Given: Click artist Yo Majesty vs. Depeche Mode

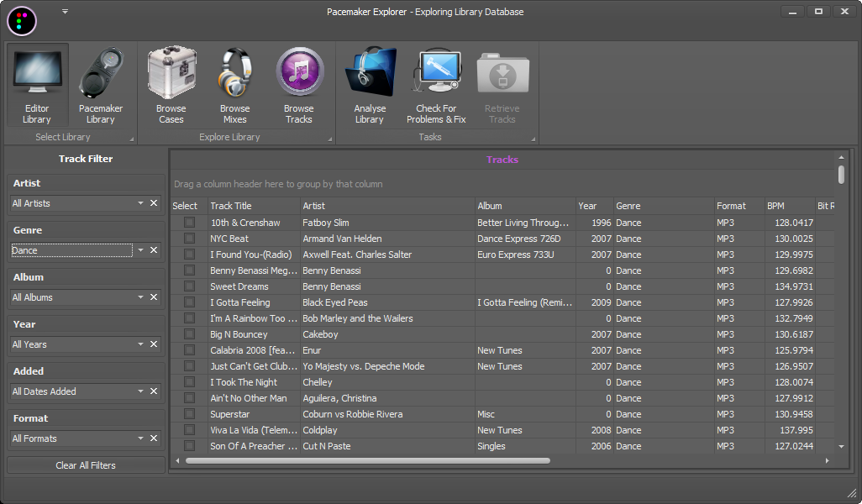Looking at the screenshot, I should (364, 366).
